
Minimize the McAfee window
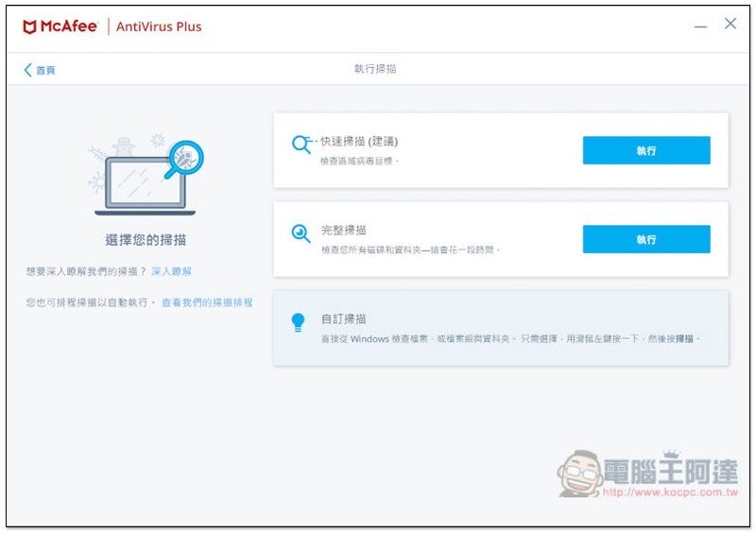click(700, 26)
